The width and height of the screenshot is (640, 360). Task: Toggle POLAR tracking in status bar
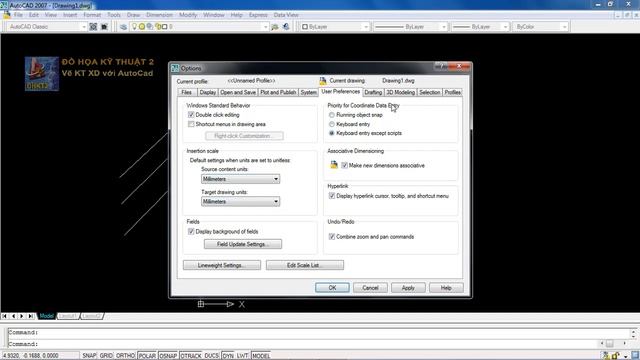[x=147, y=356]
